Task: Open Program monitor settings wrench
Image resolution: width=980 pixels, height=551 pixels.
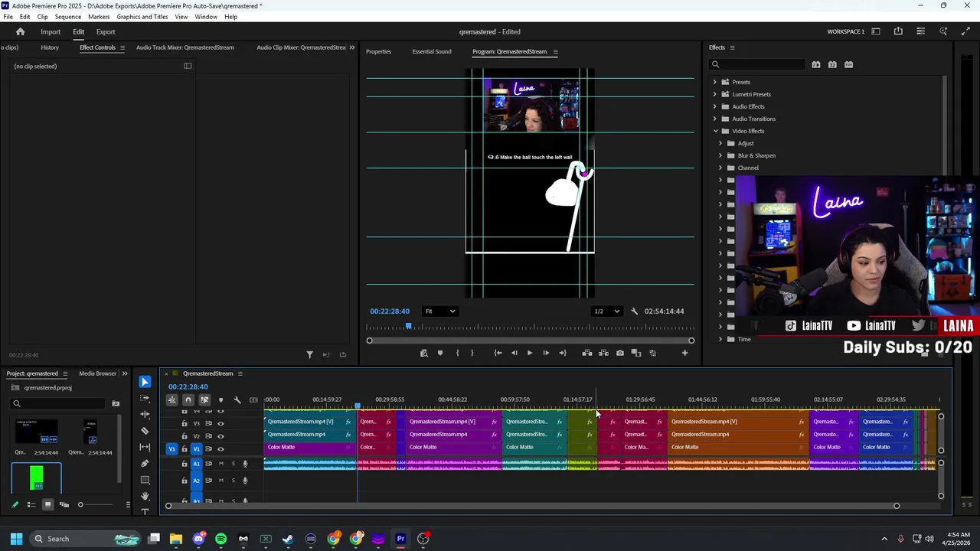Action: (634, 311)
